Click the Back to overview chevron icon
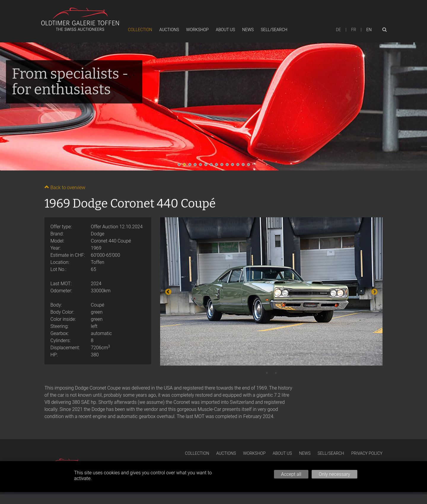Screen dimensions: 427x504 click(47, 187)
